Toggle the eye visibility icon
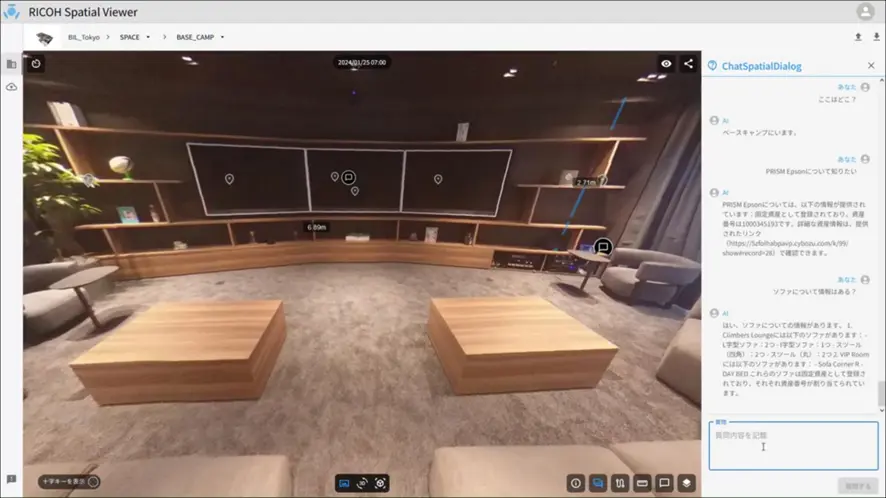This screenshot has width=886, height=498. (666, 64)
